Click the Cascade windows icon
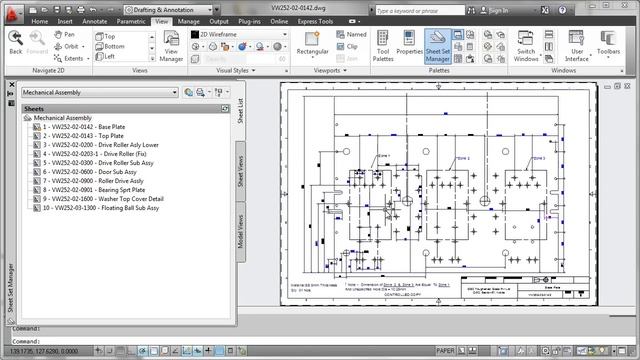 (549, 59)
